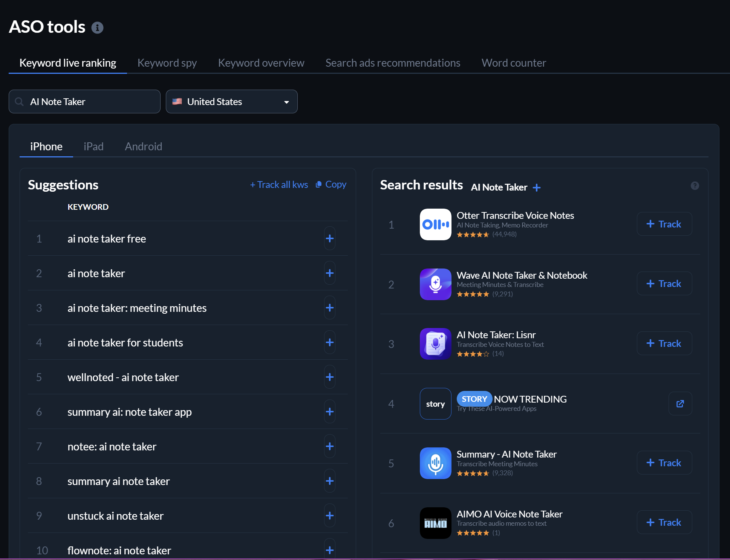Click Track all kws link
Viewport: 730px width, 560px height.
click(x=279, y=185)
